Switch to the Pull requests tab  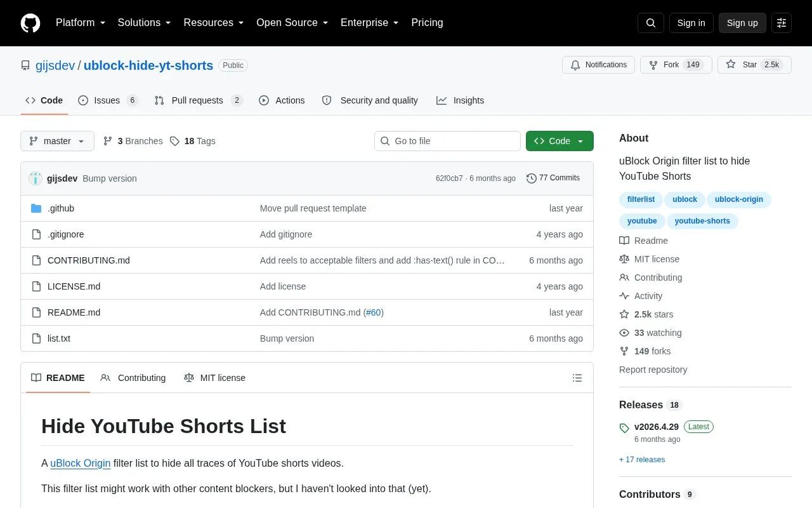click(x=199, y=100)
